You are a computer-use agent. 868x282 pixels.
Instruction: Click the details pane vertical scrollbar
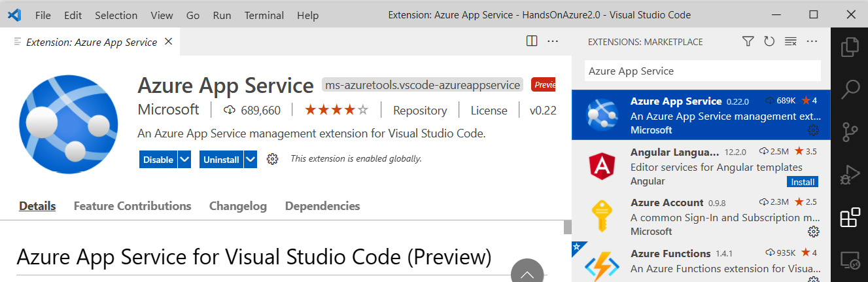568,226
